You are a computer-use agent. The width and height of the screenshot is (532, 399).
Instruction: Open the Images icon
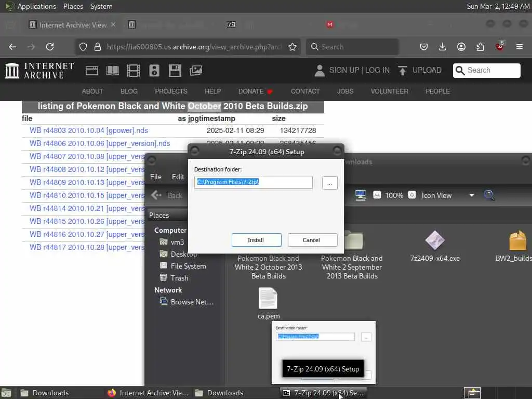[196, 71]
